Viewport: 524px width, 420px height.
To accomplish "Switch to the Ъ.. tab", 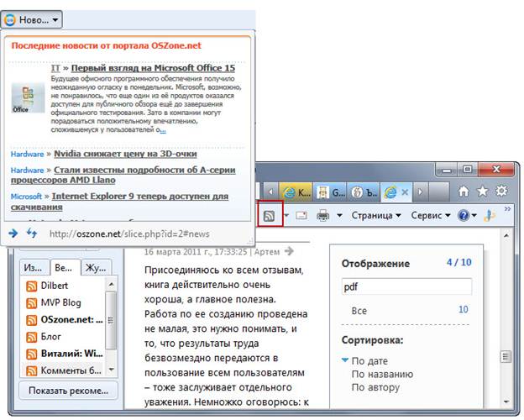I will click(x=364, y=192).
